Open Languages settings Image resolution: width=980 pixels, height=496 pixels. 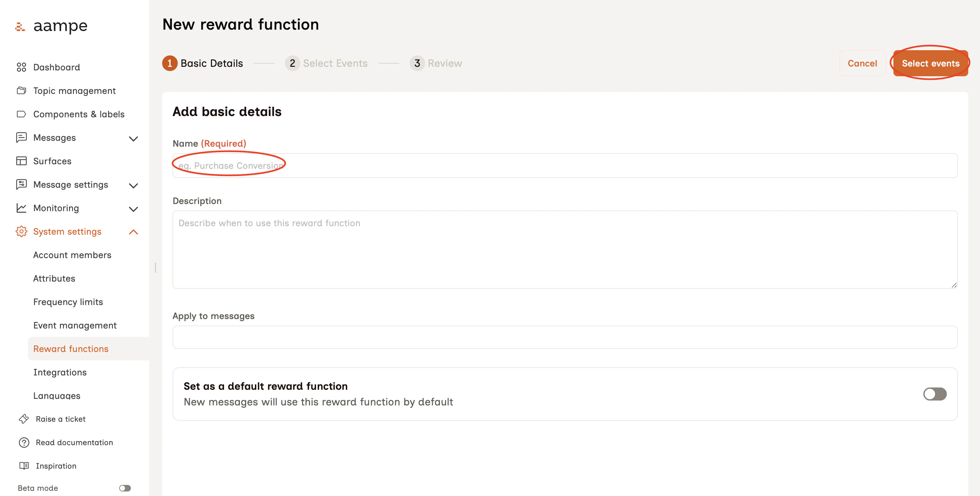tap(57, 396)
